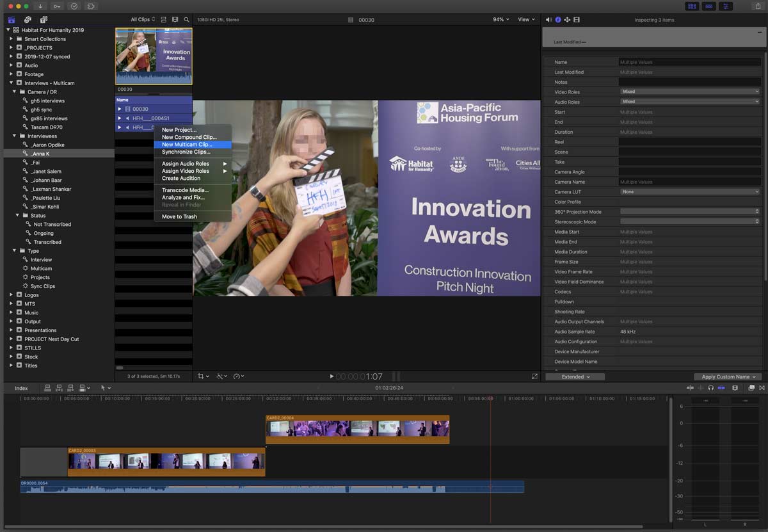768x532 pixels.
Task: Select the gh5 sync keyword collection
Action: coord(40,109)
